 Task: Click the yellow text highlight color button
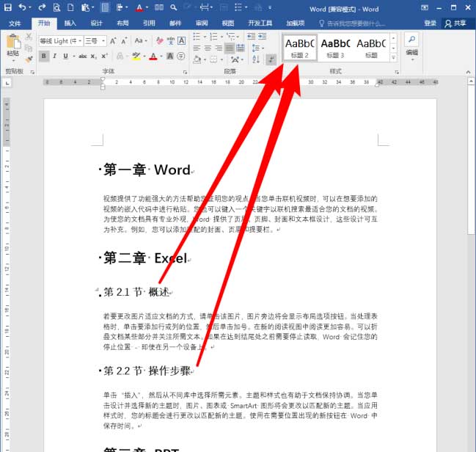tap(136, 56)
